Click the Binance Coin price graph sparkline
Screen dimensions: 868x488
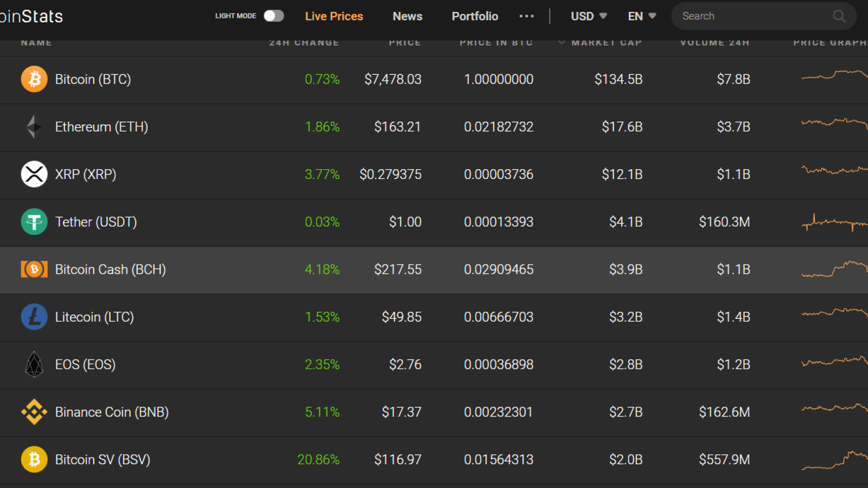(834, 408)
